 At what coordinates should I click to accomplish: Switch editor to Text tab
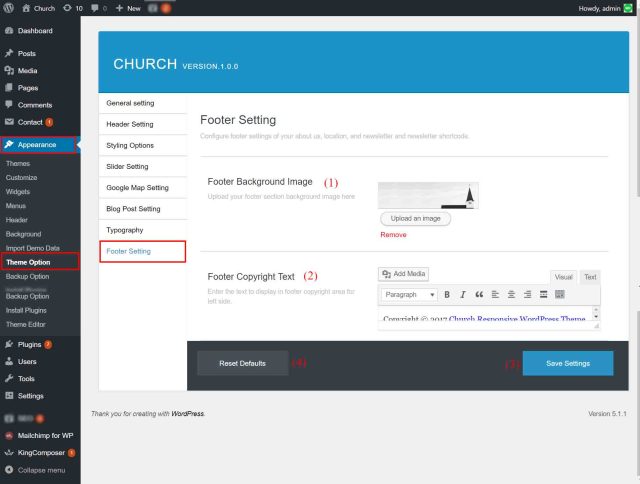590,277
